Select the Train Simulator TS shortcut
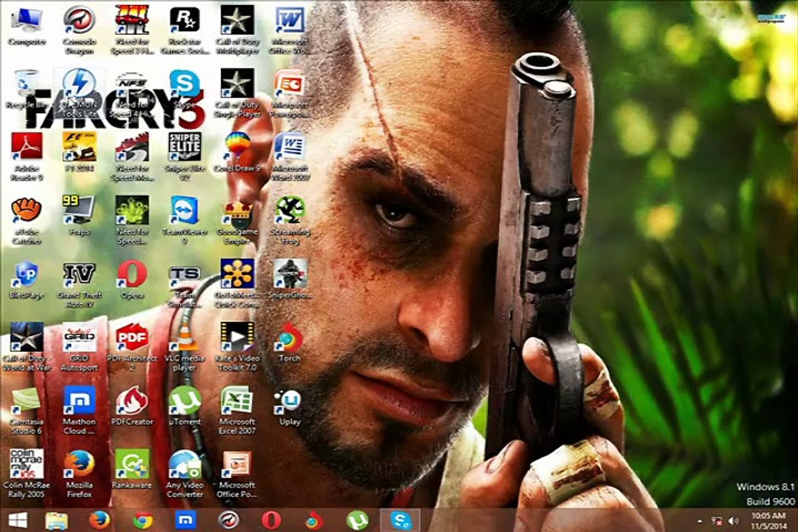The width and height of the screenshot is (798, 532). pyautogui.click(x=185, y=283)
